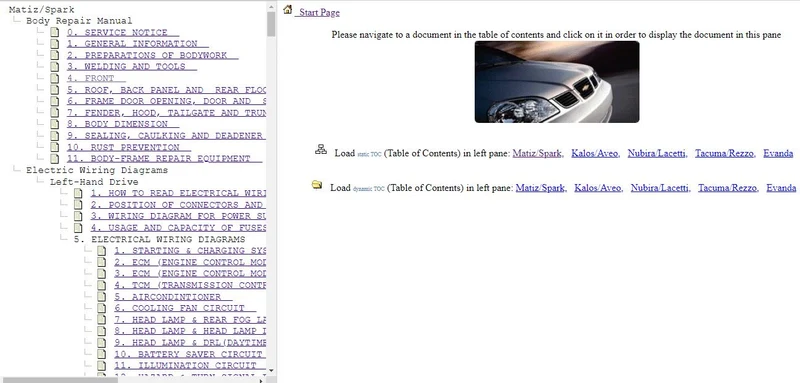Open '0. SERVICE NOTICE' document
Image resolution: width=800 pixels, height=383 pixels.
[x=122, y=32]
